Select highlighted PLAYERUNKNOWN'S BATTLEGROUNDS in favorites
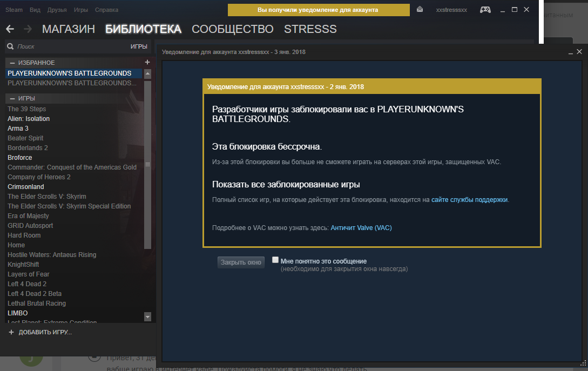The width and height of the screenshot is (588, 371). (x=73, y=73)
